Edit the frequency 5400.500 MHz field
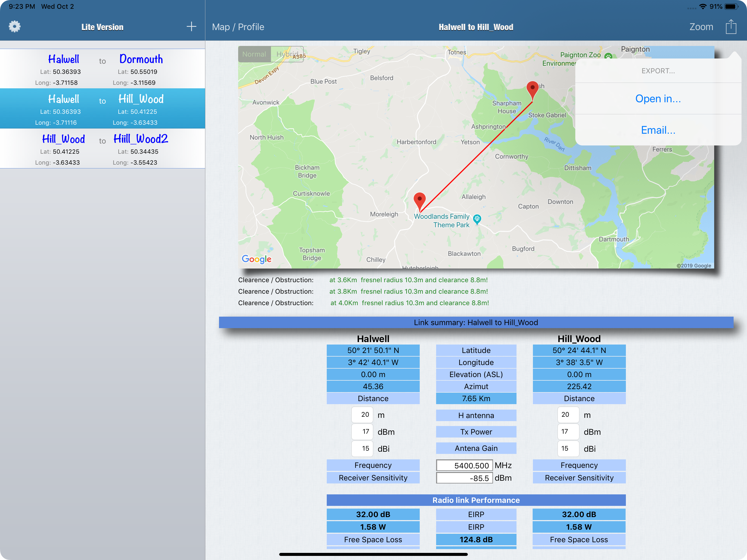 [464, 465]
